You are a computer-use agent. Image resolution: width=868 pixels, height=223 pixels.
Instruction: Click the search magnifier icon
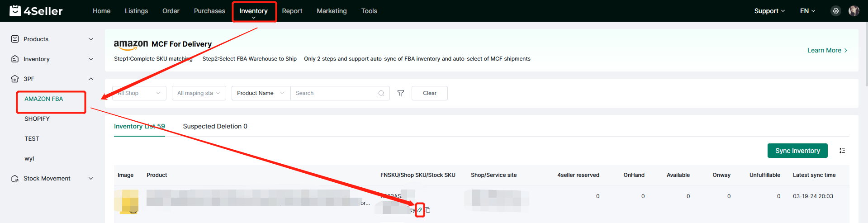(381, 93)
